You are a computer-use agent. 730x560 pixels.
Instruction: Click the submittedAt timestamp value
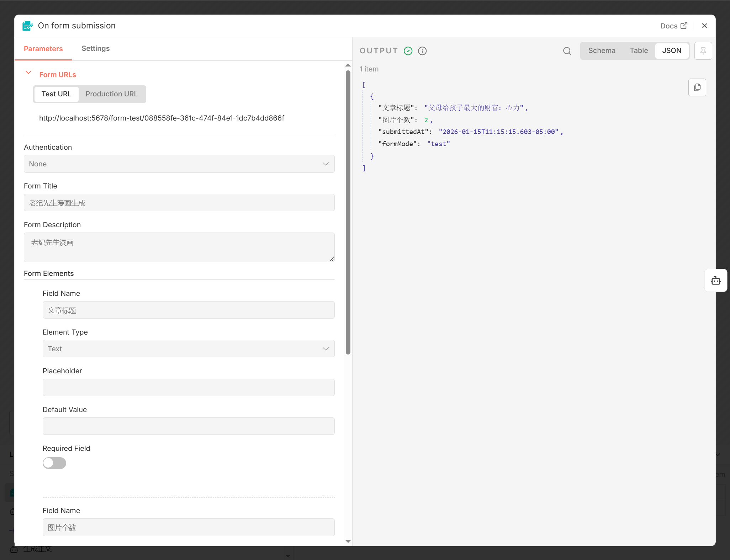pos(499,132)
